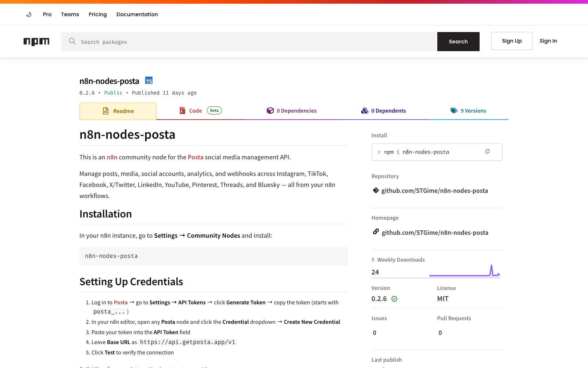Open the 0 Dependents tab
The width and height of the screenshot is (588, 368).
point(384,111)
